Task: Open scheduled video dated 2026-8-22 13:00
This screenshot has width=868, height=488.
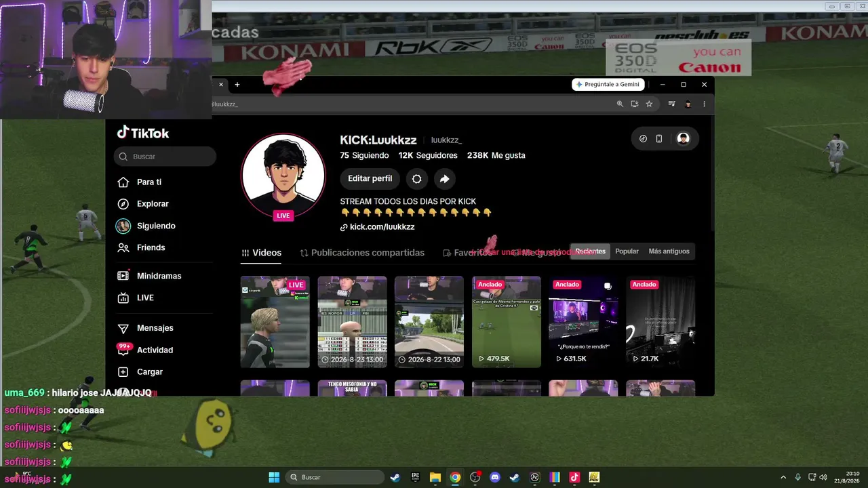Action: pos(429,322)
